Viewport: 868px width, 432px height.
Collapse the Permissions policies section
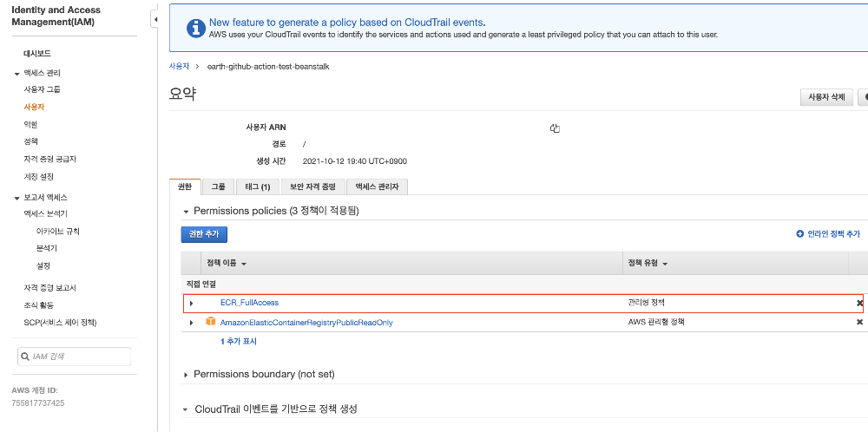pos(186,212)
